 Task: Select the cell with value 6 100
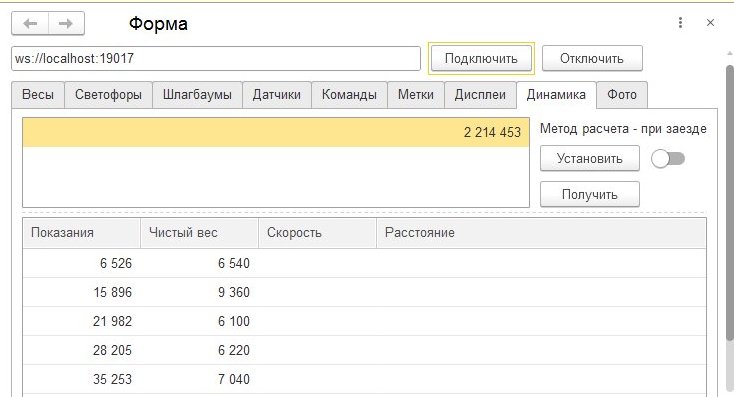click(199, 321)
